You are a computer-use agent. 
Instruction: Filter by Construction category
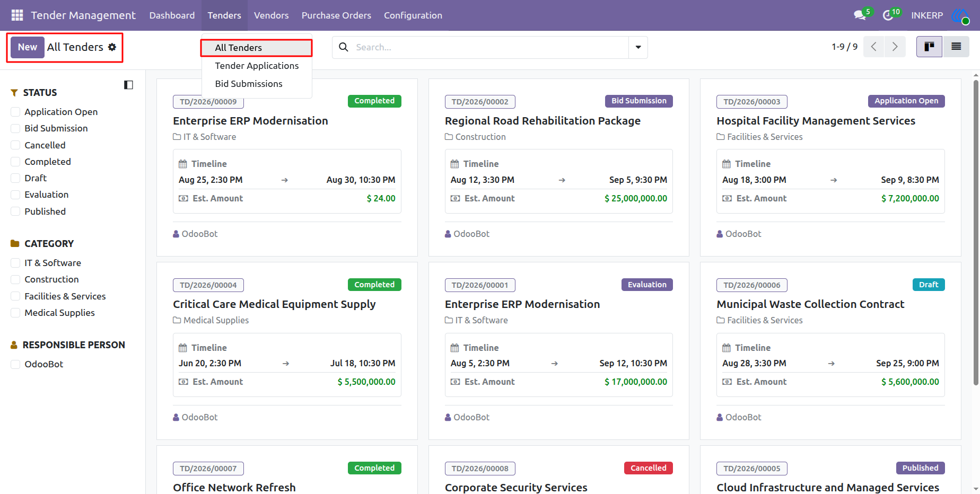[x=15, y=279]
